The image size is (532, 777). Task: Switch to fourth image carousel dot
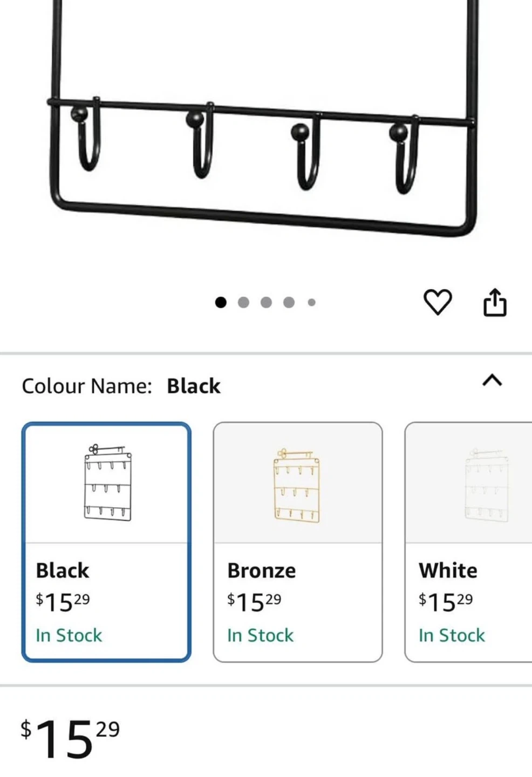(289, 302)
